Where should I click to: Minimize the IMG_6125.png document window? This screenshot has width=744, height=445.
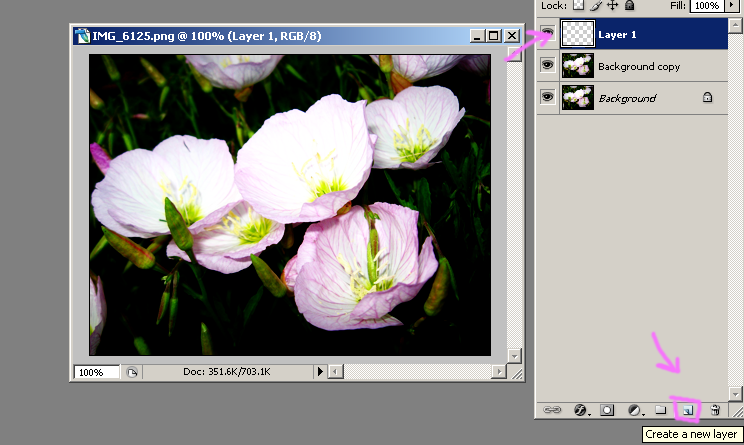[478, 36]
